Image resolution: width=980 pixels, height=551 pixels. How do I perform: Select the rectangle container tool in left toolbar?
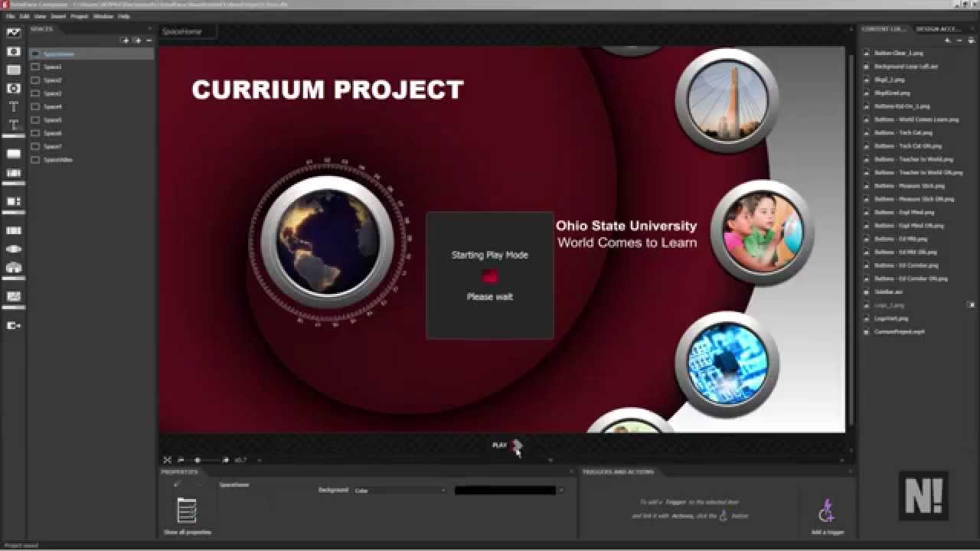[13, 70]
